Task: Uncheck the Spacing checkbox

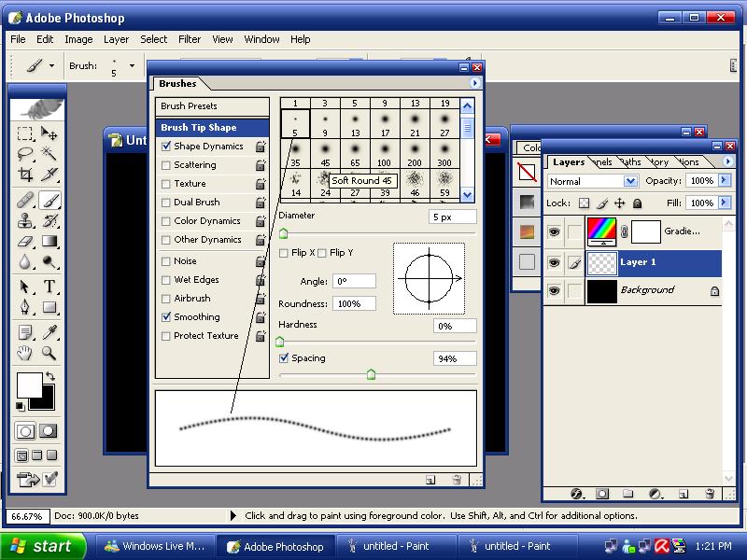Action: [x=285, y=358]
